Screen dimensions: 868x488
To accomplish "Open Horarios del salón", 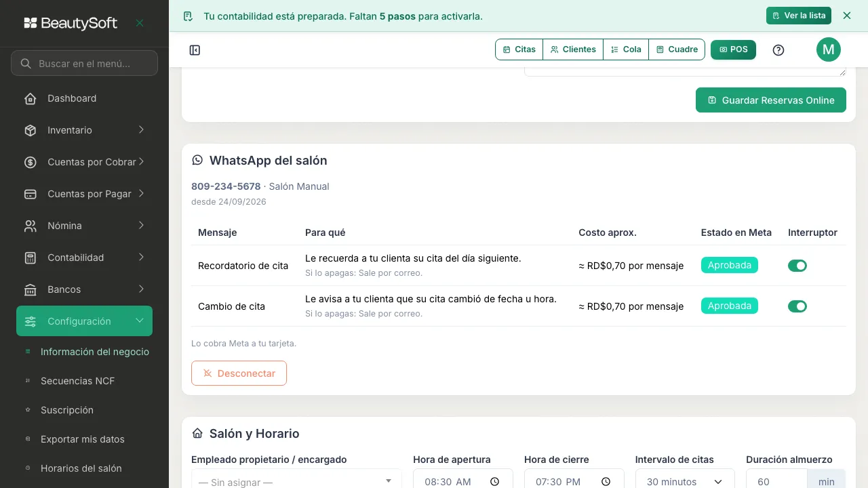I will (x=81, y=468).
